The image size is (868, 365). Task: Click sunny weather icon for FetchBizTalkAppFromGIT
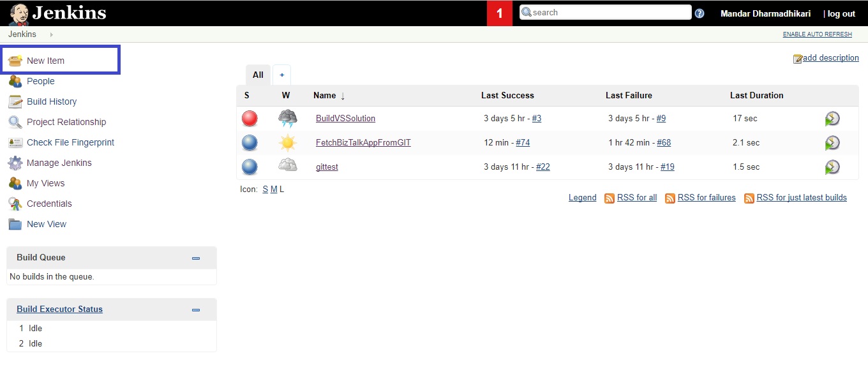pos(288,143)
